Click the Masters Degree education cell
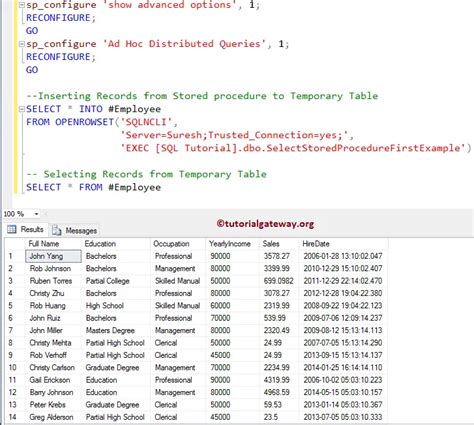 [x=116, y=330]
